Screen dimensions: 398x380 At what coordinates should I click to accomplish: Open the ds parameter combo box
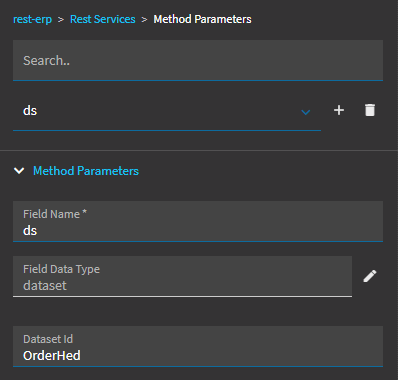pos(167,111)
